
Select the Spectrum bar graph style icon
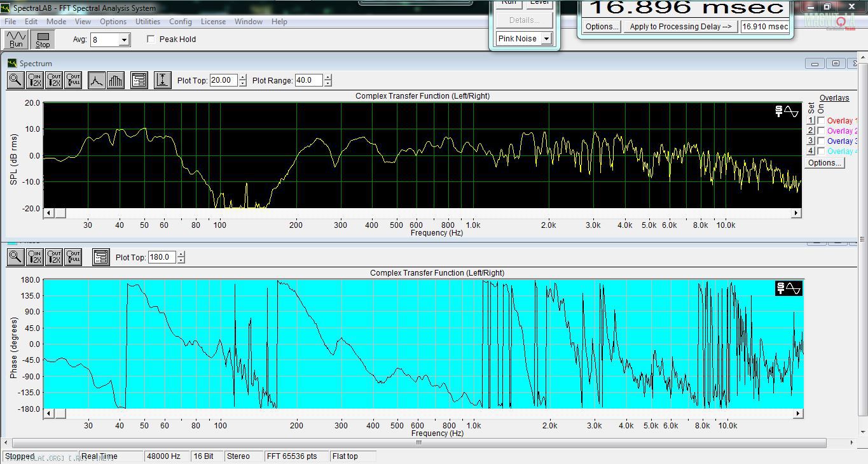pos(115,80)
